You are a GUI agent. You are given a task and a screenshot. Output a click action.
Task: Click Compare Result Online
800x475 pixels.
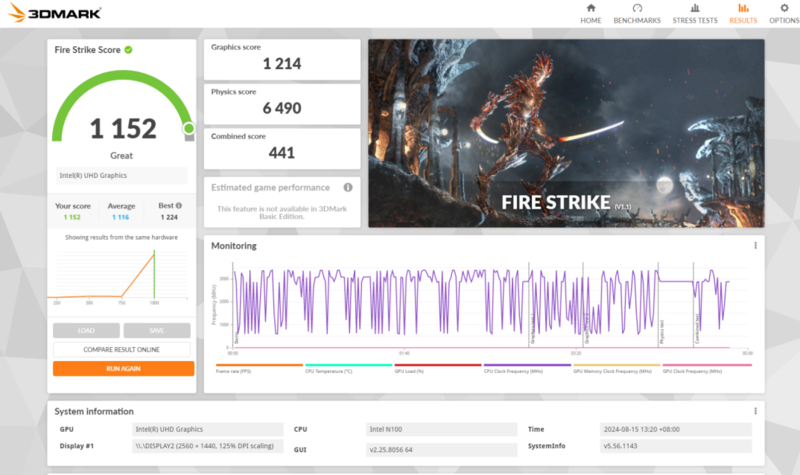coord(122,350)
